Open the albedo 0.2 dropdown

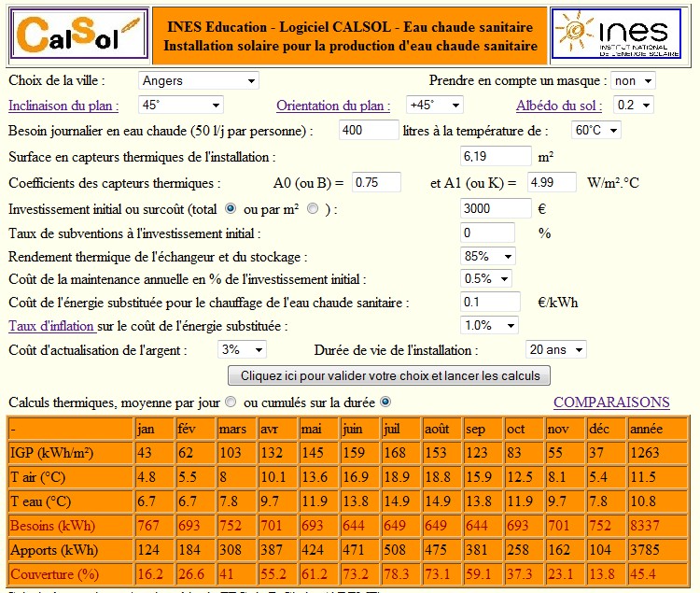[637, 106]
